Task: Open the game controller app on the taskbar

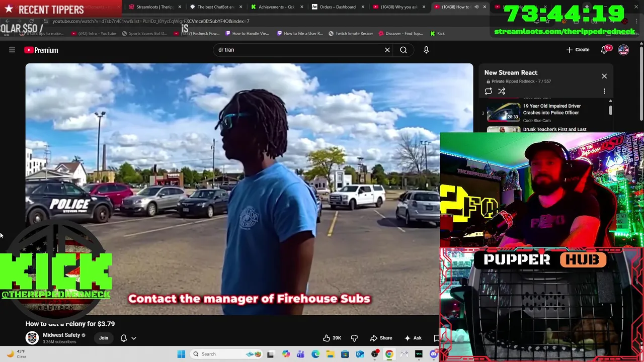Action: click(404, 354)
